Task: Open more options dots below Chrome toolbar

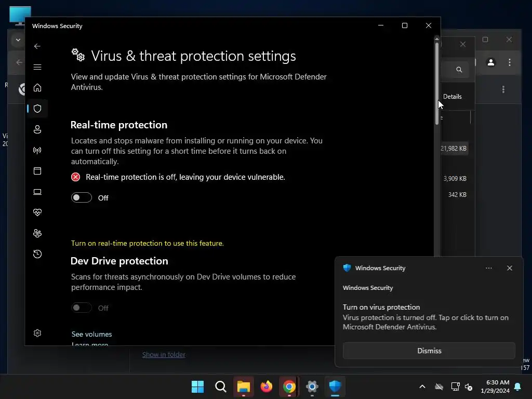Action: 503,89
